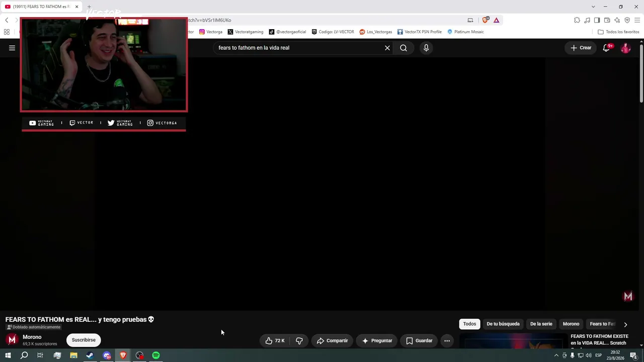The width and height of the screenshot is (644, 362).
Task: Open the @vectorgaoficial TikTok bookmark
Action: click(x=287, y=32)
